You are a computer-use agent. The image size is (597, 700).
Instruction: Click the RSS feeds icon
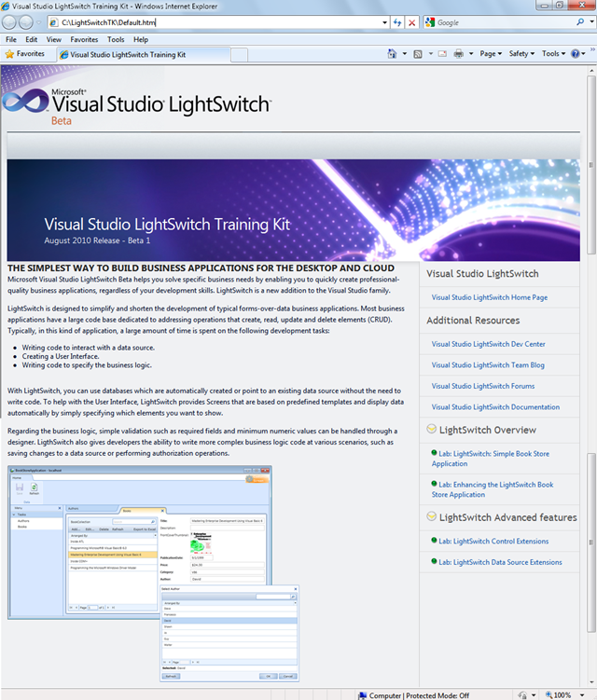[x=418, y=54]
